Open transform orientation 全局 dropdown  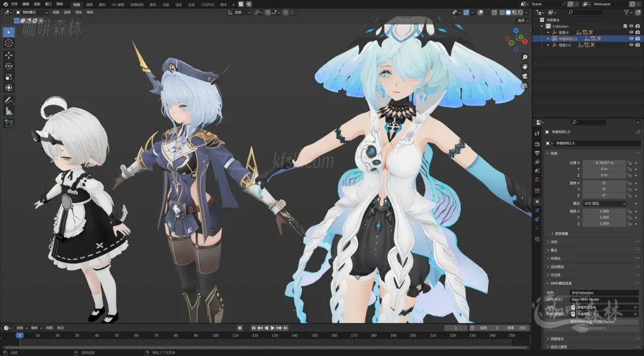[239, 13]
